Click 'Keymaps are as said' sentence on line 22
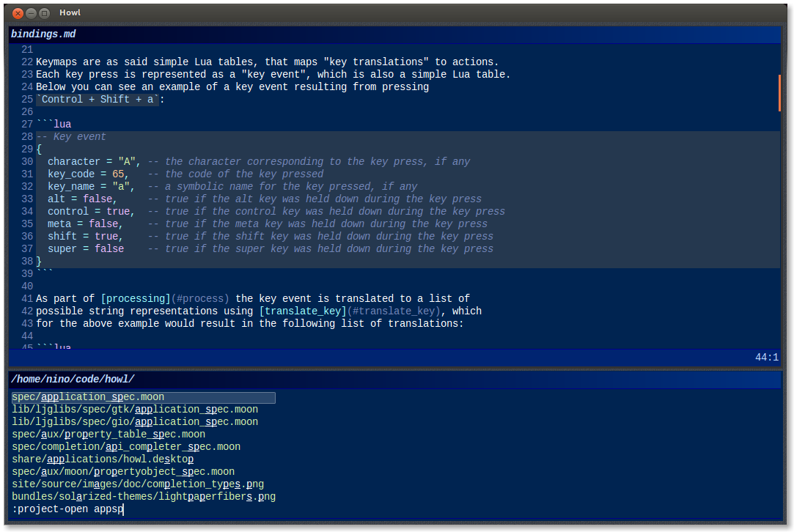The height and width of the screenshot is (532, 794). pos(268,62)
